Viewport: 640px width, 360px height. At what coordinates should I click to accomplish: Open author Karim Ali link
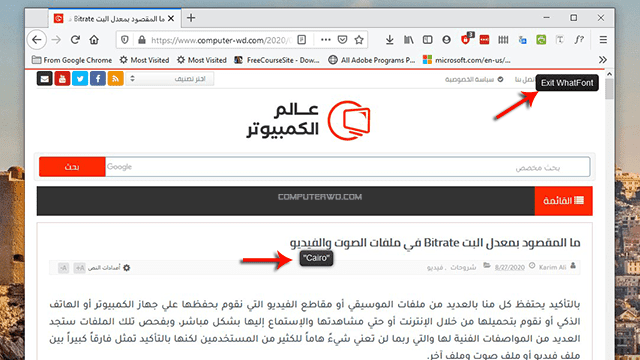[552, 267]
